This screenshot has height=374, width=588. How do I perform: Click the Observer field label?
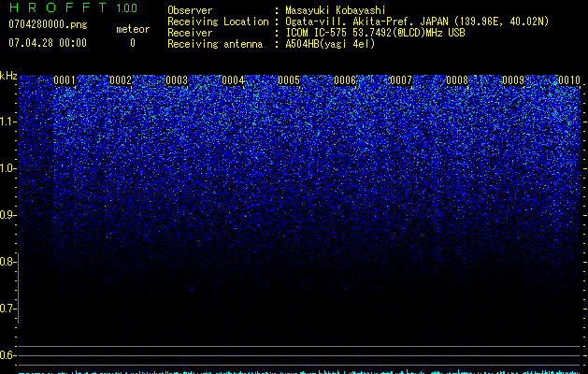190,10
